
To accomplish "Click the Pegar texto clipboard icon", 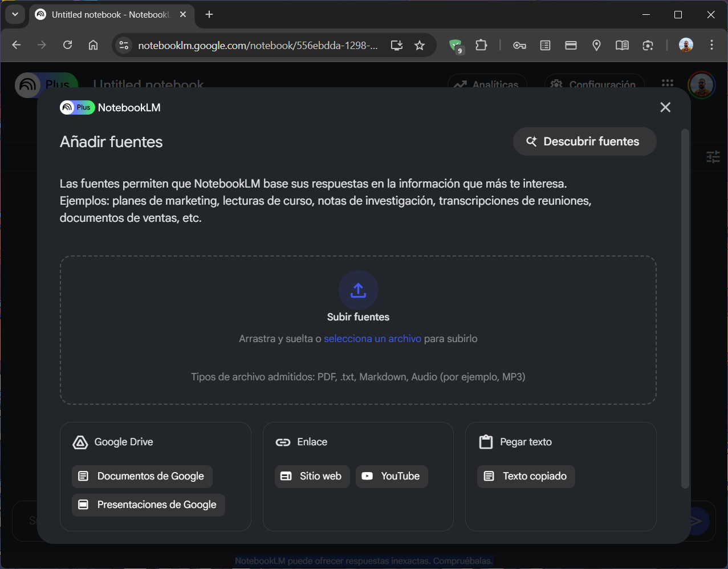I will [486, 442].
